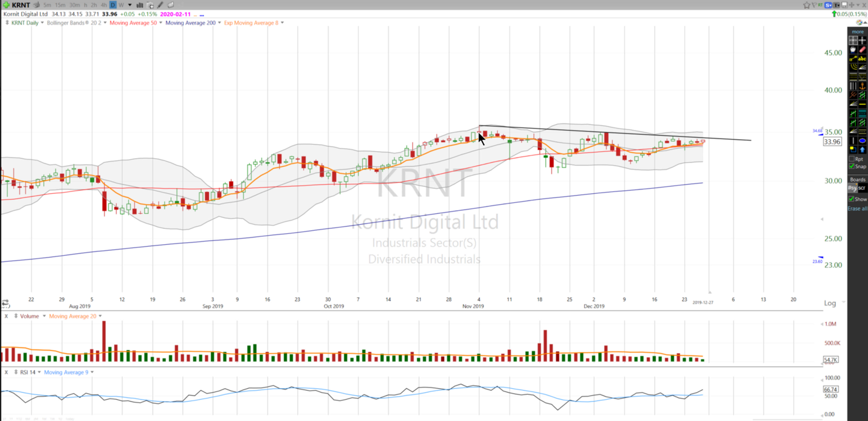Open the KRNT Daily plot dropdown
This screenshot has width=868, height=421.
coord(42,22)
